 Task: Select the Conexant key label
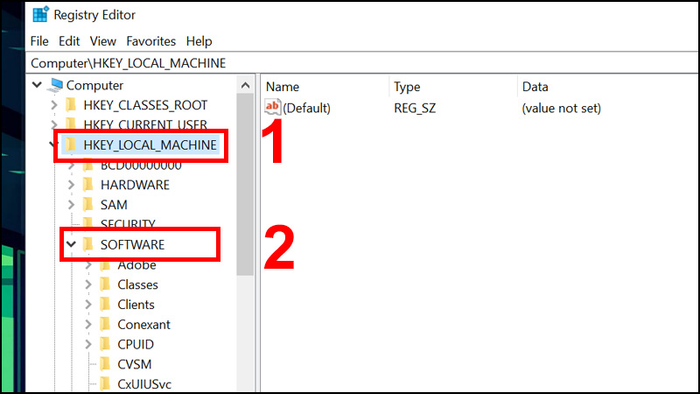pos(144,325)
